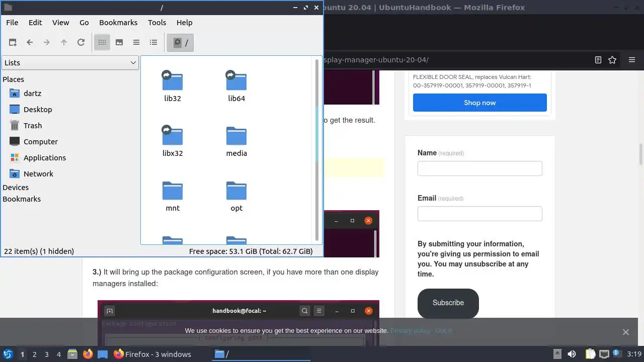Open the network tray icon
644x362 pixels.
click(604, 354)
